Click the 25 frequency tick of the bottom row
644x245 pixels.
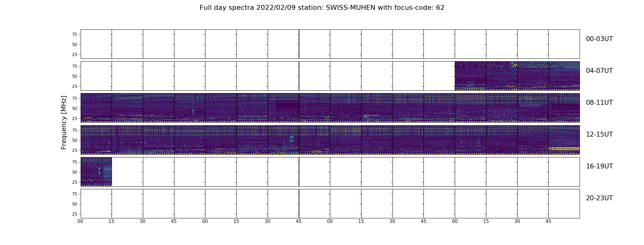[x=75, y=214]
